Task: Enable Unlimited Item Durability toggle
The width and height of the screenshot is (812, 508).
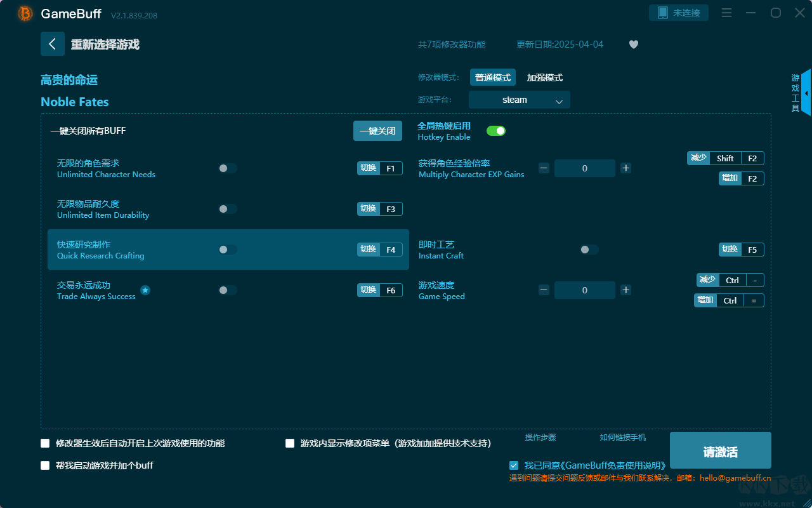Action: pyautogui.click(x=228, y=209)
